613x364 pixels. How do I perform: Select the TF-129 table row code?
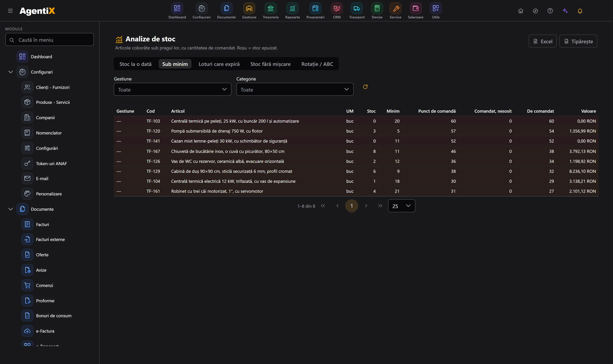coord(153,171)
